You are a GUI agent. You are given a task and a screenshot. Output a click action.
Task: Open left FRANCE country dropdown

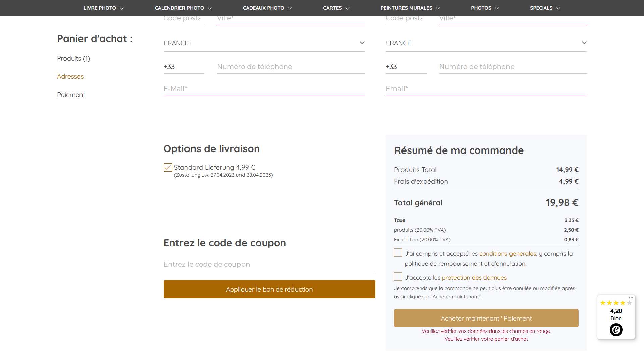[264, 43]
